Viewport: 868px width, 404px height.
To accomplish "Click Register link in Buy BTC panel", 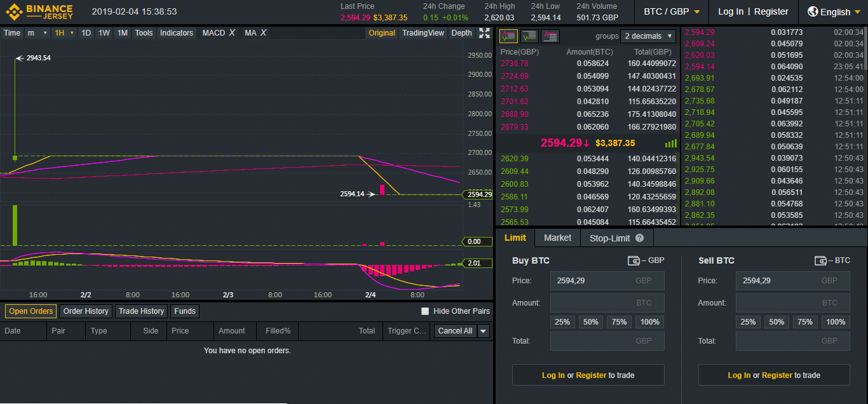I will pyautogui.click(x=591, y=375).
